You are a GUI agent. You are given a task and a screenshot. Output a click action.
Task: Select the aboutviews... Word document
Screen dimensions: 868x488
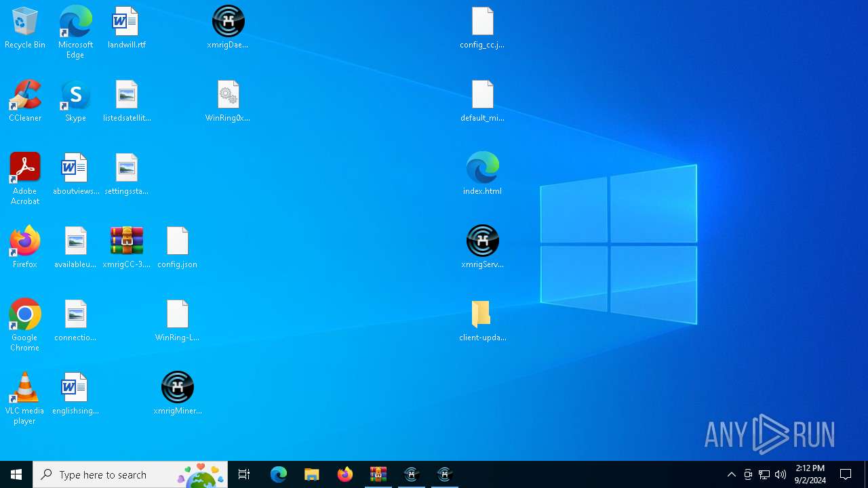tap(75, 175)
